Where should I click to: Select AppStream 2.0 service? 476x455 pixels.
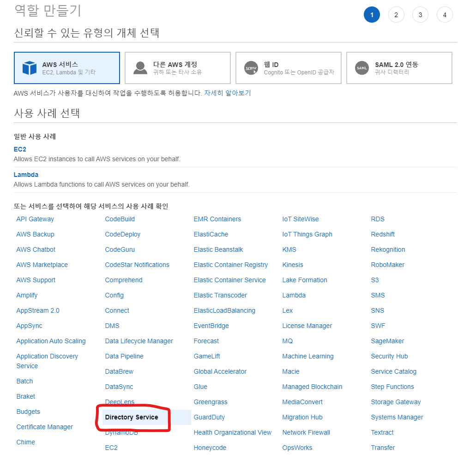point(38,310)
